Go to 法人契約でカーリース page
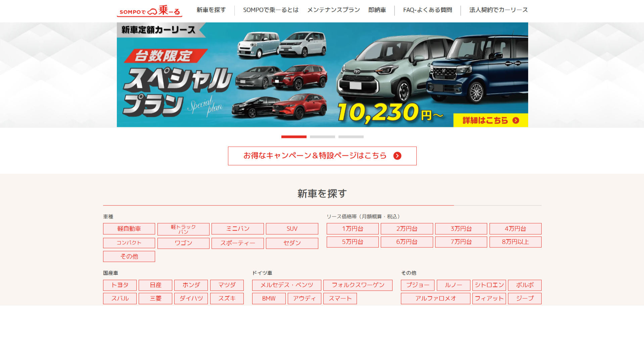This screenshot has width=644, height=355. (498, 10)
